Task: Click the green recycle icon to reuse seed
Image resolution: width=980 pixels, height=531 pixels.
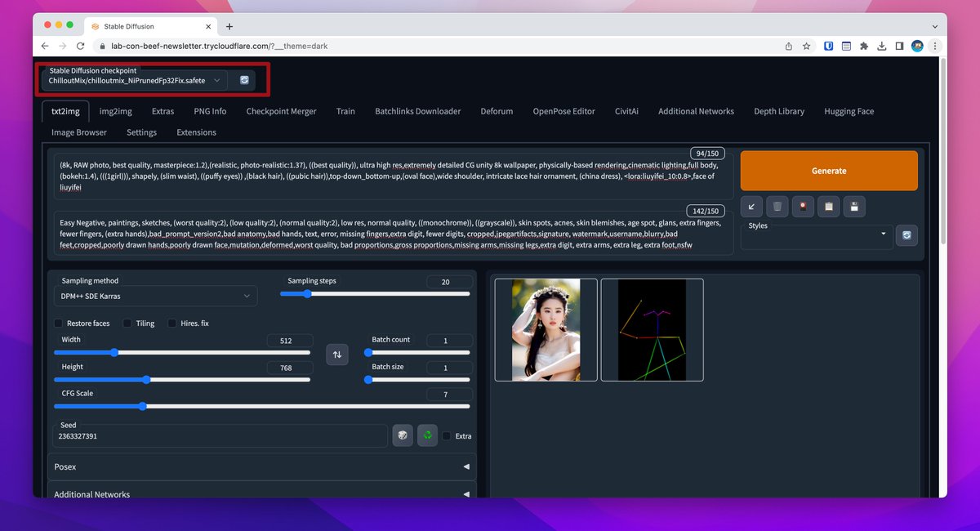Action: pyautogui.click(x=427, y=435)
